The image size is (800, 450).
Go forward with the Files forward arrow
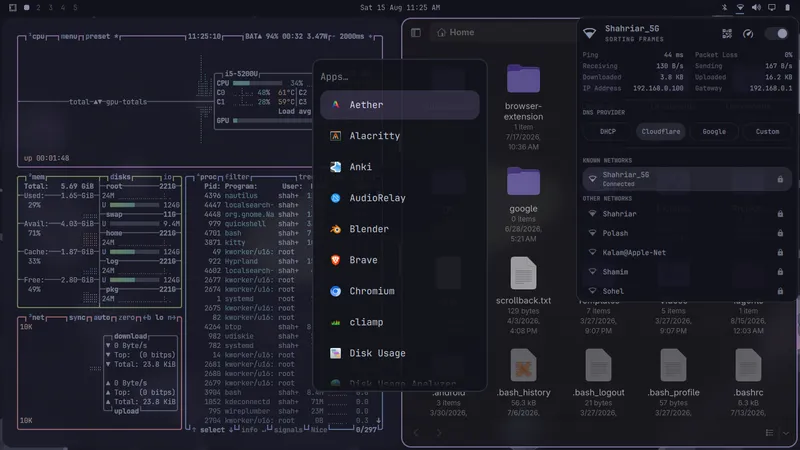point(439,433)
